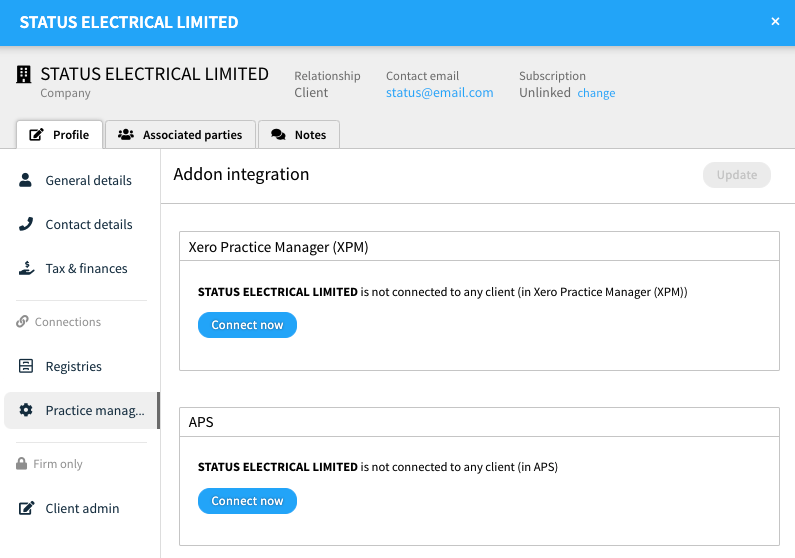
Task: Click the status@email.com contact email link
Action: click(440, 93)
